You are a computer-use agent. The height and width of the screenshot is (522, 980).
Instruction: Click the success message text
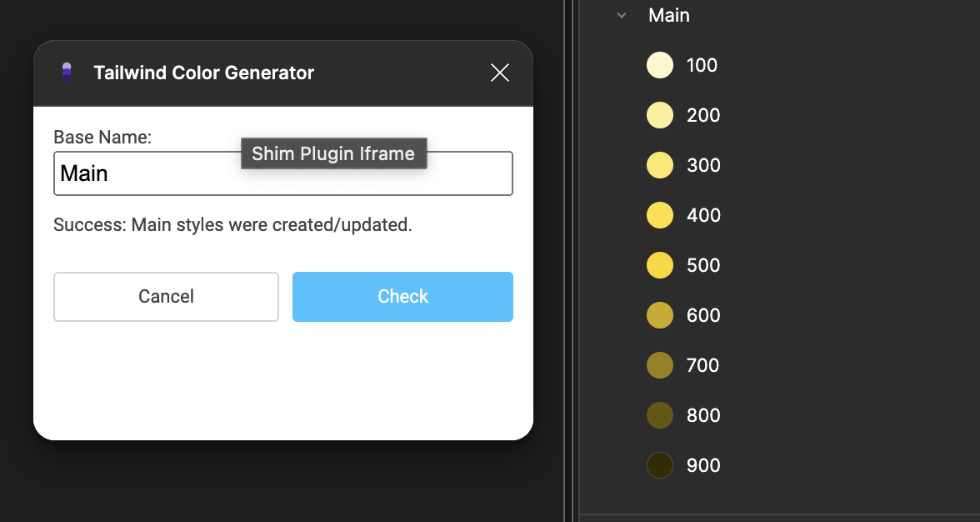pos(232,224)
